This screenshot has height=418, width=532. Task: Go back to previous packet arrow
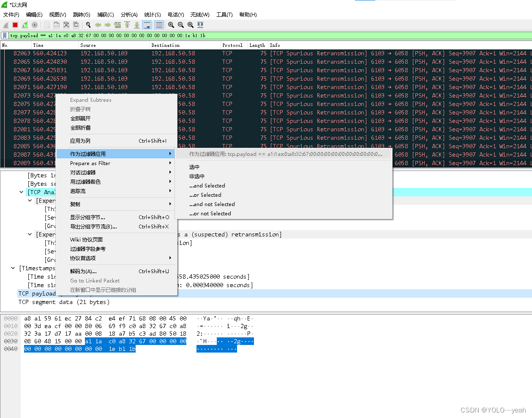coord(98,25)
